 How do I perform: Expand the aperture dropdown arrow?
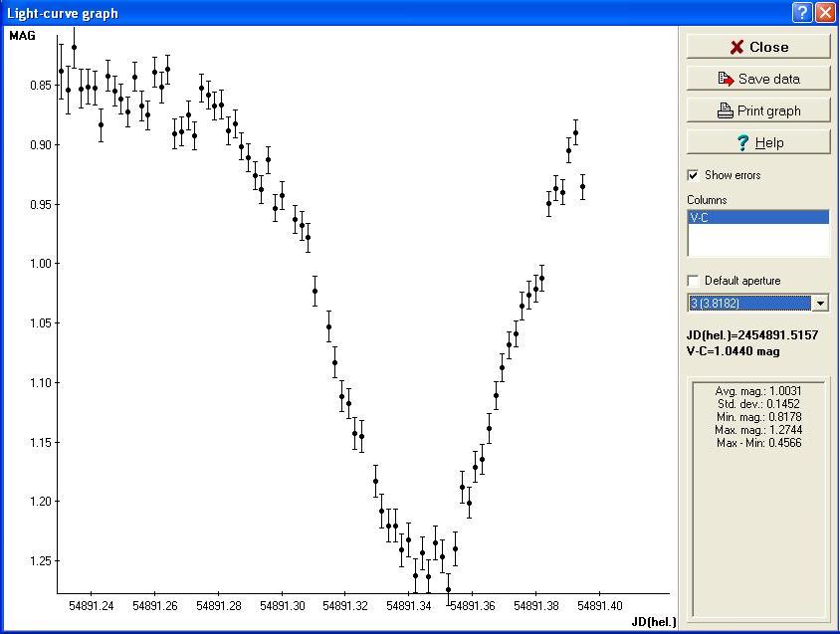coord(820,304)
